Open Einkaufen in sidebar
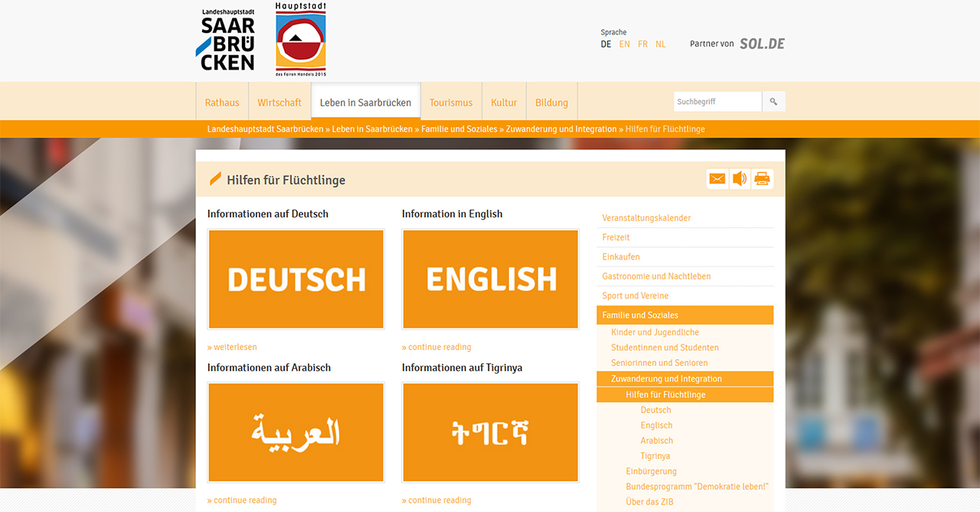Viewport: 980px width, 512px height. point(685,256)
